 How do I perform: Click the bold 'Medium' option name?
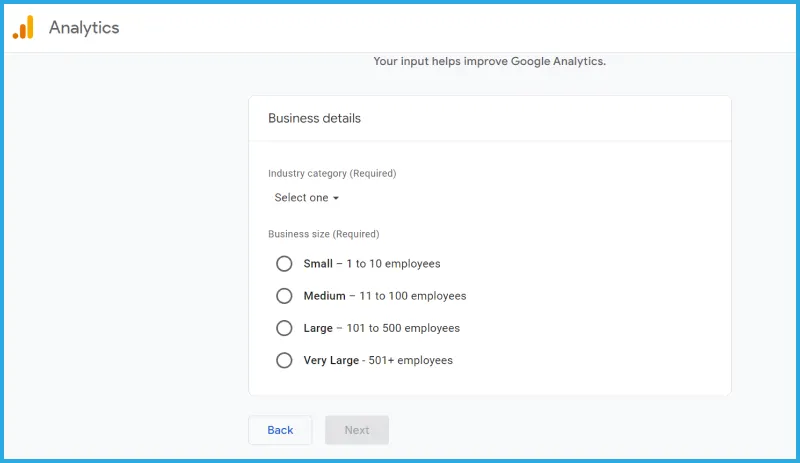pyautogui.click(x=324, y=296)
